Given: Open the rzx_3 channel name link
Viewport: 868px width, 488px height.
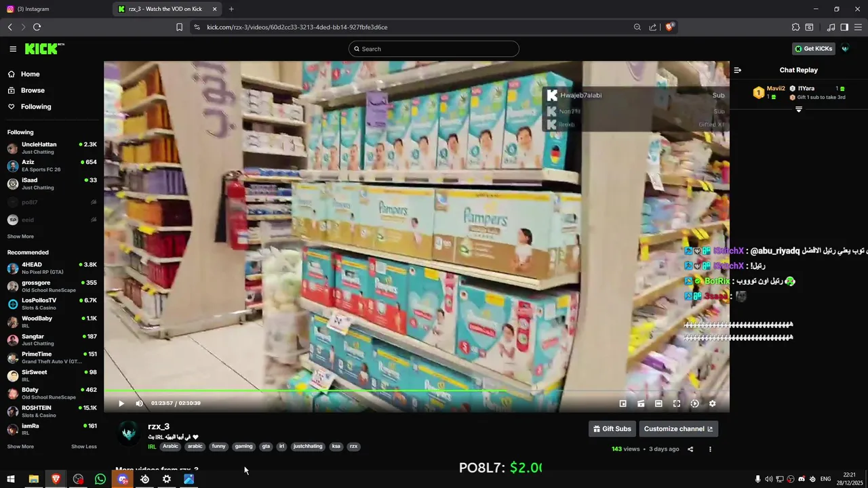Looking at the screenshot, I should (x=159, y=426).
